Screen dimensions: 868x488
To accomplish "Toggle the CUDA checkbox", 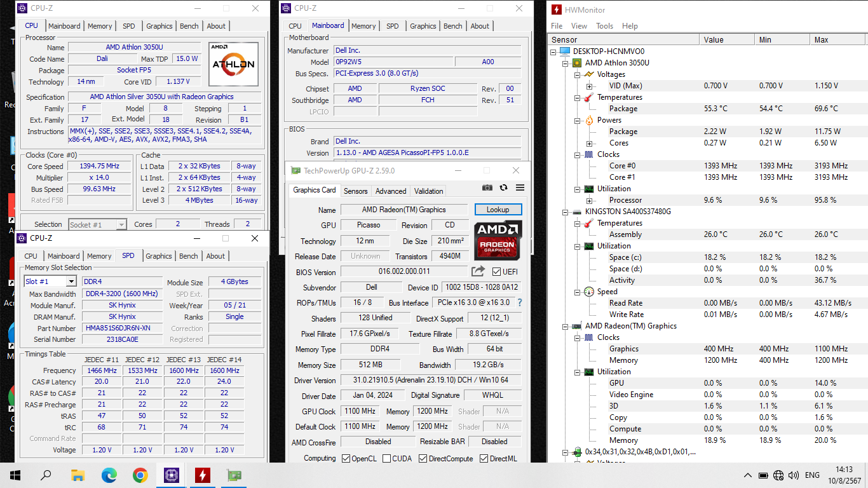I will point(386,459).
